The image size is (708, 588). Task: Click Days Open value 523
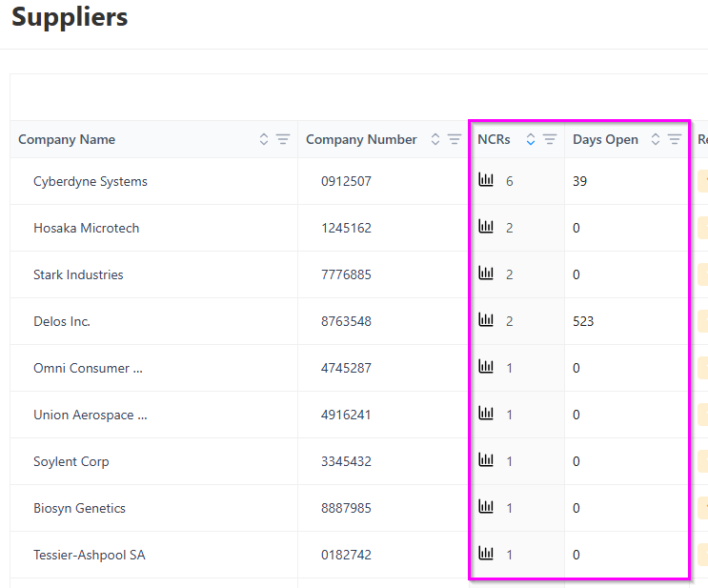click(583, 321)
